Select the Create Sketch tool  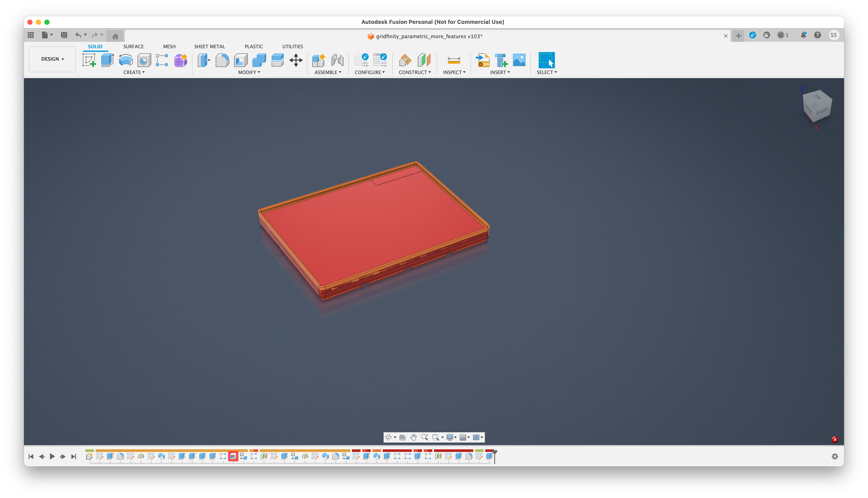(x=89, y=60)
